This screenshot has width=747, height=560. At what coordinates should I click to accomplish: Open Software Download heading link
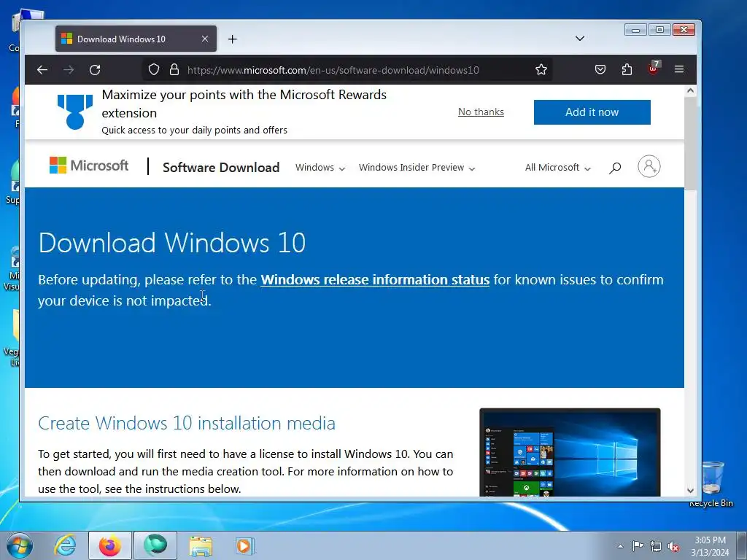click(x=221, y=168)
